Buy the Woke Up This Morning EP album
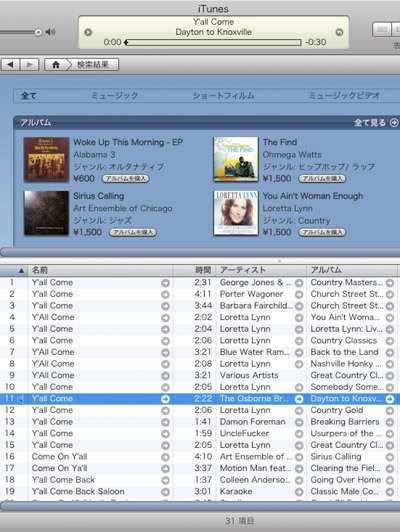Viewport: 400px width, 532px height. [x=126, y=178]
